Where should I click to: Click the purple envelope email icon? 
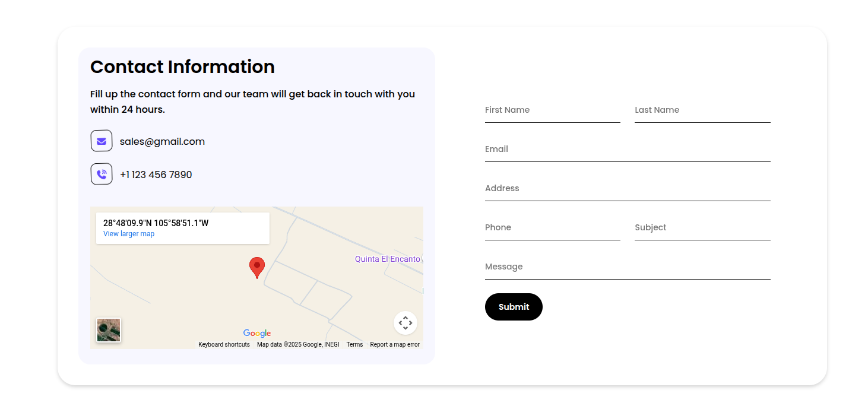point(102,141)
